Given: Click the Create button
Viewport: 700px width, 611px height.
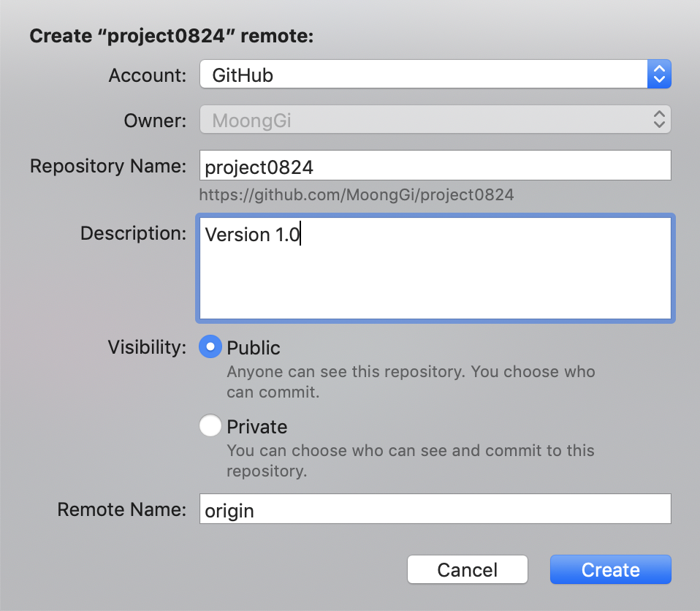Looking at the screenshot, I should click(x=611, y=569).
